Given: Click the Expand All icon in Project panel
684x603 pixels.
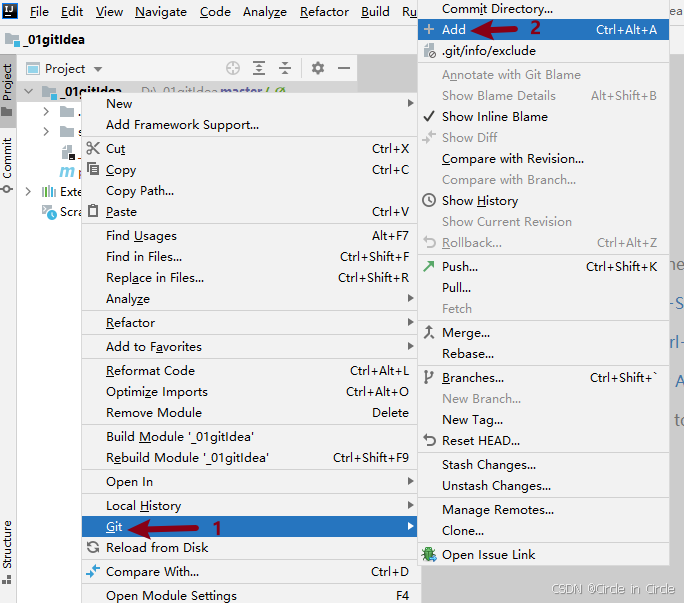Looking at the screenshot, I should (x=259, y=68).
